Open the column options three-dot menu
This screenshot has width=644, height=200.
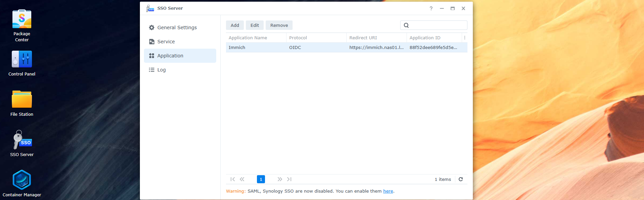pos(465,38)
